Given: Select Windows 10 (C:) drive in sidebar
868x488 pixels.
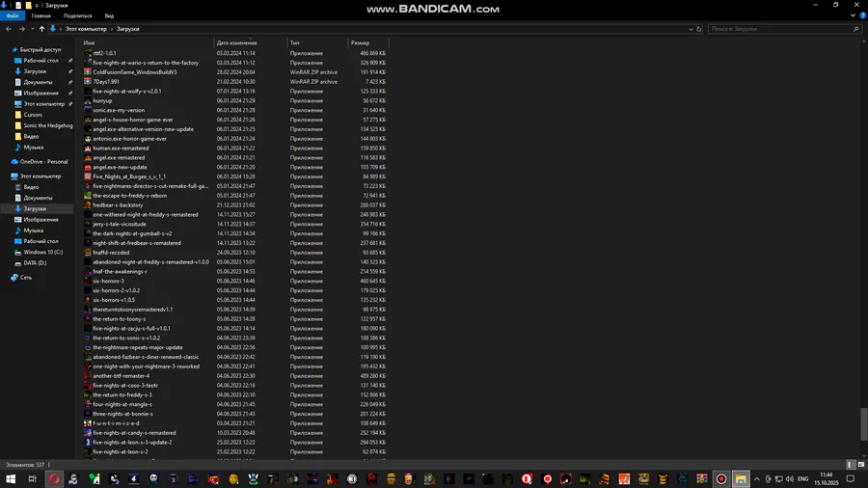Looking at the screenshot, I should click(x=43, y=252).
